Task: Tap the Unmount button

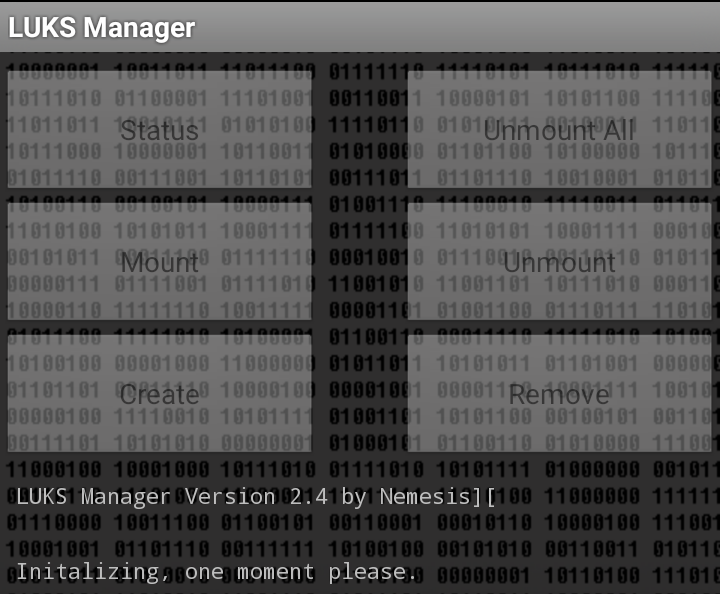Action: (559, 262)
